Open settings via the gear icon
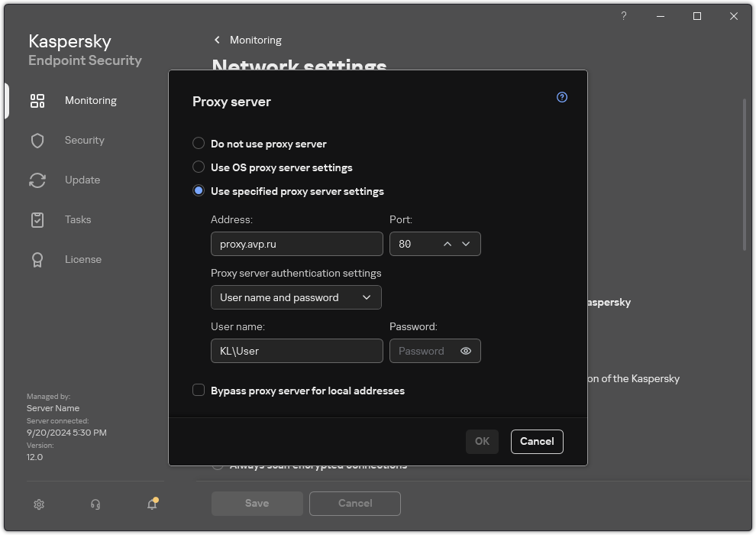This screenshot has height=535, width=756. point(39,504)
